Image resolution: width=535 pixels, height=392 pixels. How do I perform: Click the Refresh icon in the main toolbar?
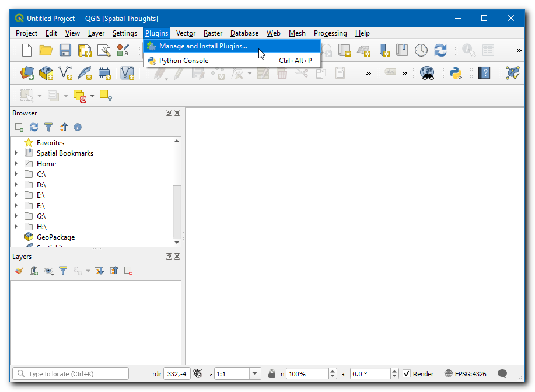[x=440, y=51]
